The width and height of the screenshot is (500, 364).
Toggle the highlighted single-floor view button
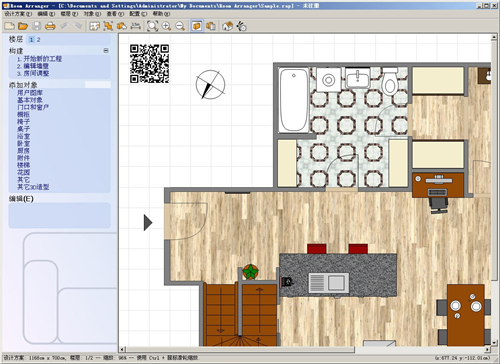click(197, 26)
